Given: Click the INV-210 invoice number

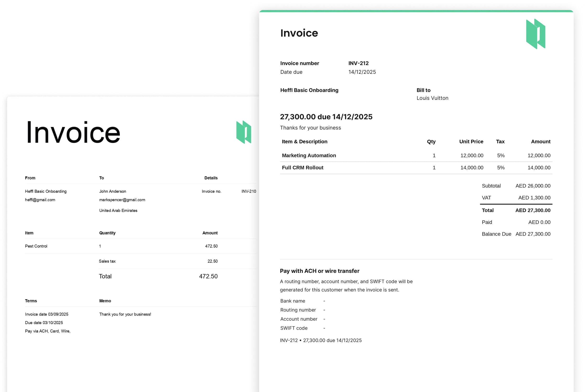Looking at the screenshot, I should pyautogui.click(x=249, y=191).
